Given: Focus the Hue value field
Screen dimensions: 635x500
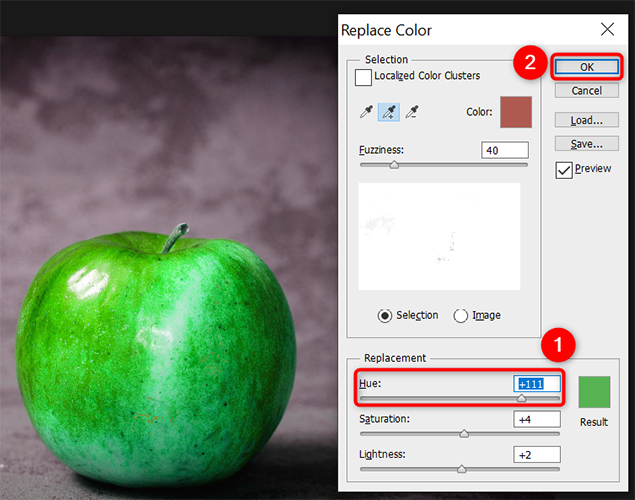Looking at the screenshot, I should tap(537, 384).
